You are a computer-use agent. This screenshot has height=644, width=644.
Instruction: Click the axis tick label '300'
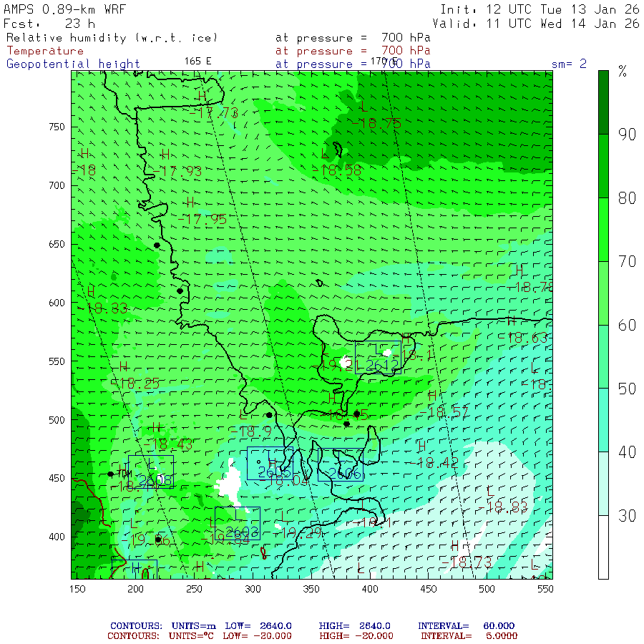(x=253, y=589)
